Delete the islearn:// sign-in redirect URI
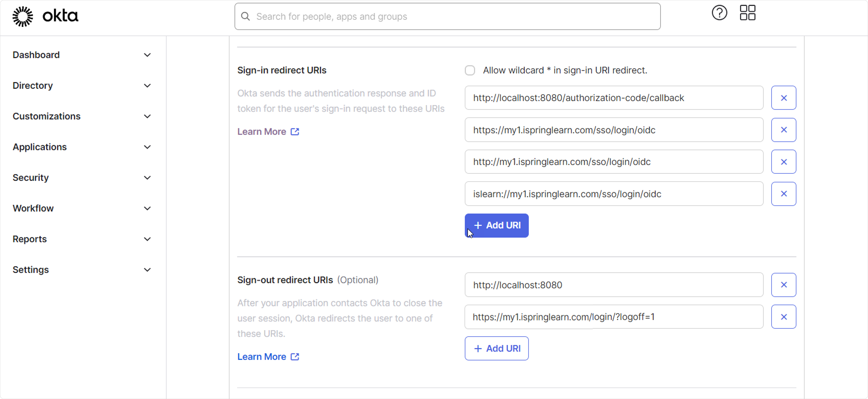This screenshot has width=868, height=399. click(783, 194)
